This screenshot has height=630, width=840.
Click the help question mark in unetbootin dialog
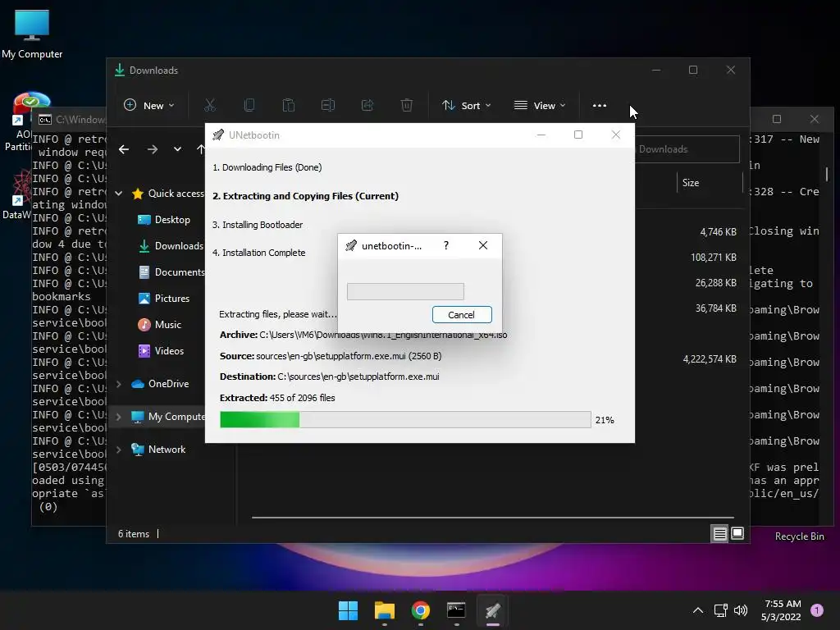point(445,245)
